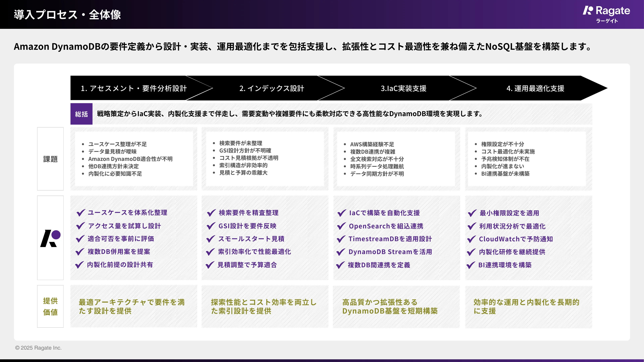This screenshot has width=644, height=362.
Task: Click checkmark beside 見積調整で予算適合
Action: (x=210, y=265)
